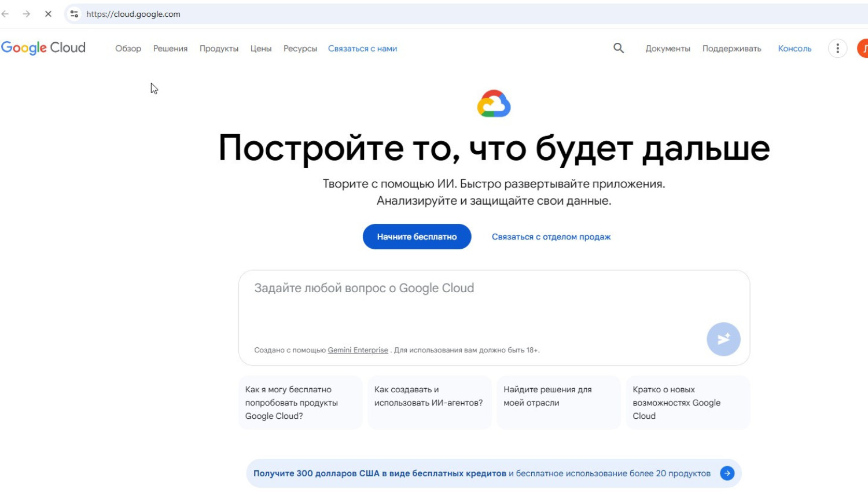Screen dimensions: 868x501
Task: Open the Обзор menu item
Action: [x=128, y=49]
